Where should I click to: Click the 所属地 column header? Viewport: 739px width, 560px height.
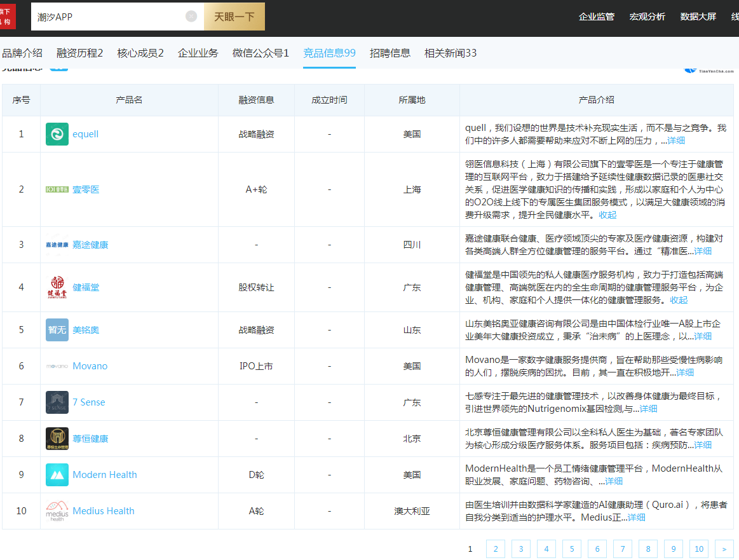click(x=412, y=100)
